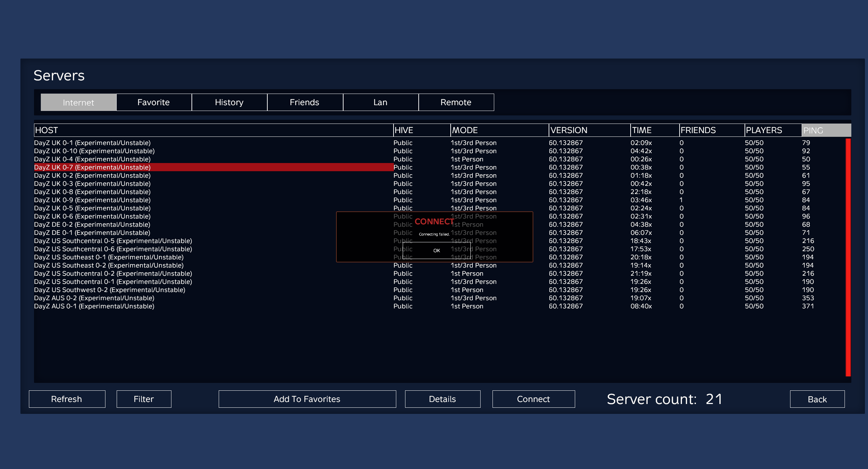Image resolution: width=868 pixels, height=469 pixels.
Task: Click ping value 371 for AUS 0-1
Action: coord(808,306)
